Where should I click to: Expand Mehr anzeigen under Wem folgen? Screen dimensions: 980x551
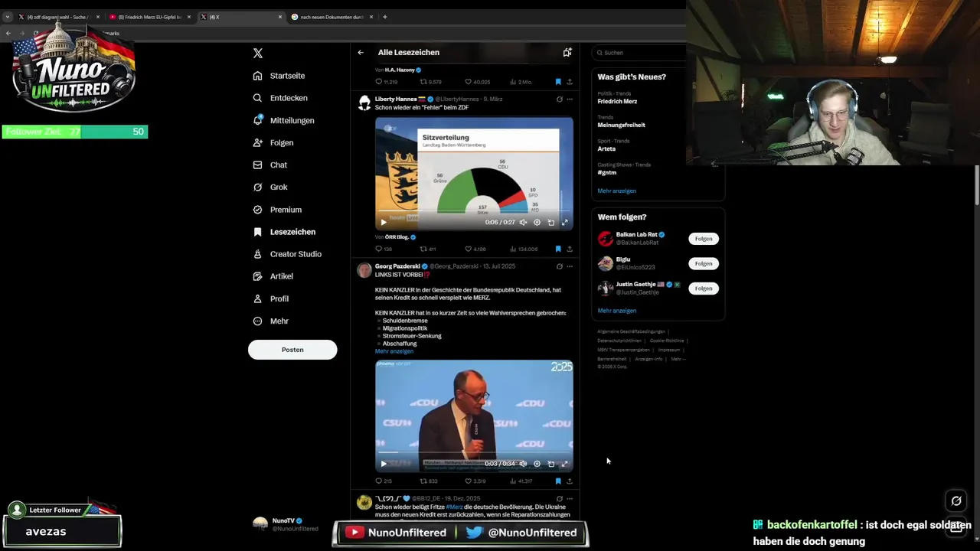[616, 311]
